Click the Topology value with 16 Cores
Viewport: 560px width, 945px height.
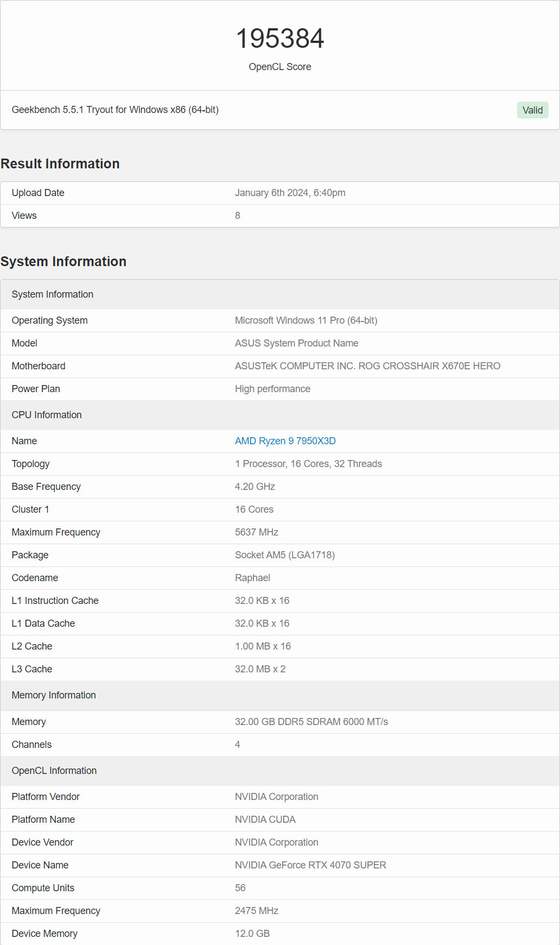tap(308, 464)
